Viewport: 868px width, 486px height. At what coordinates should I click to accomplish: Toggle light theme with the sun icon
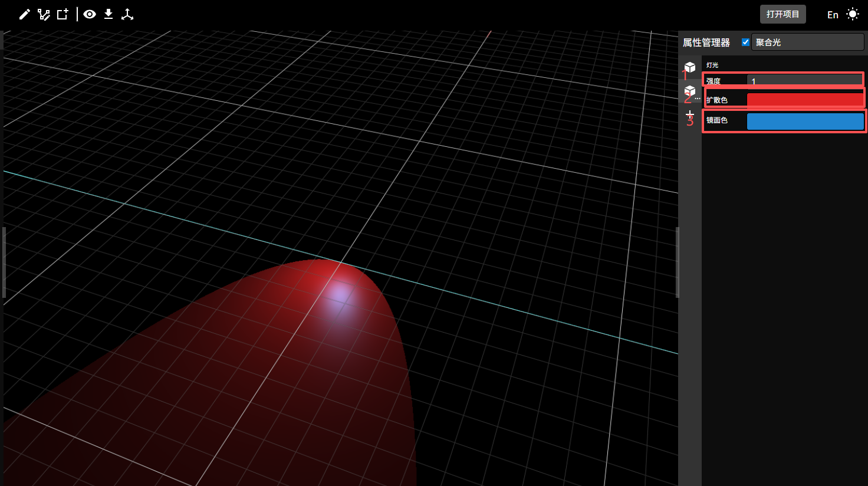[x=853, y=14]
